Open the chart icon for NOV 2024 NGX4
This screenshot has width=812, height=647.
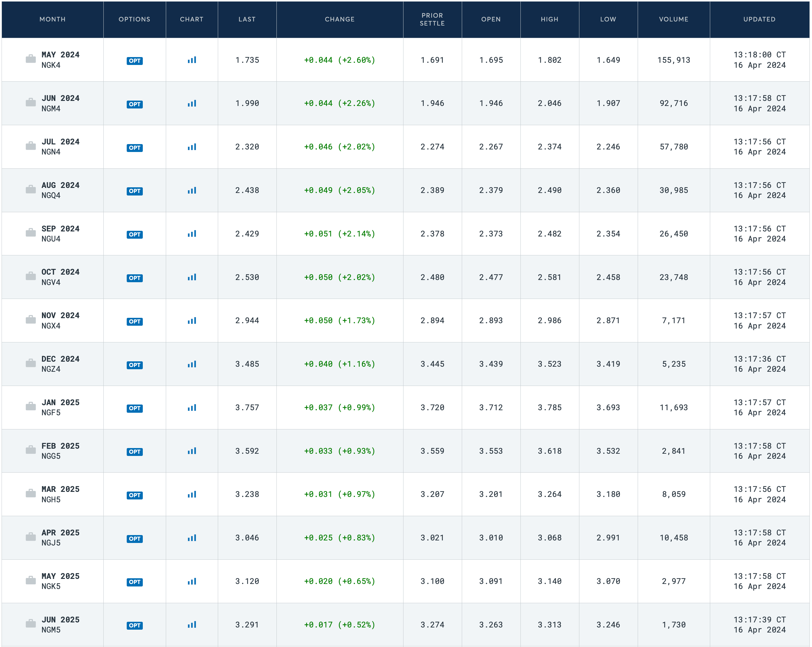pos(192,321)
